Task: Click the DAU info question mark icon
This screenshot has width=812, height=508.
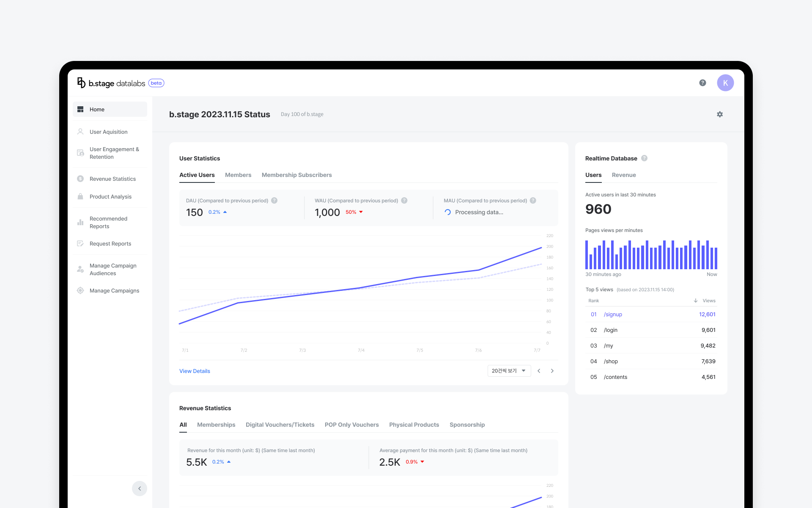Action: click(x=274, y=201)
